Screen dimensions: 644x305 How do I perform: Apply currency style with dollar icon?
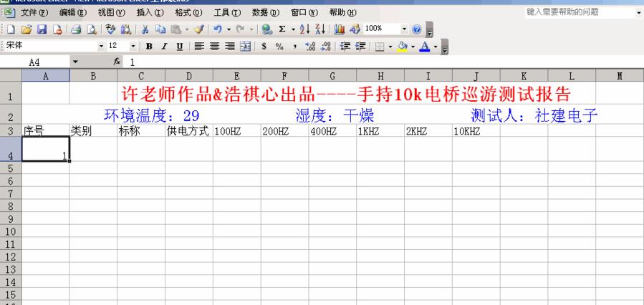pyautogui.click(x=264, y=47)
